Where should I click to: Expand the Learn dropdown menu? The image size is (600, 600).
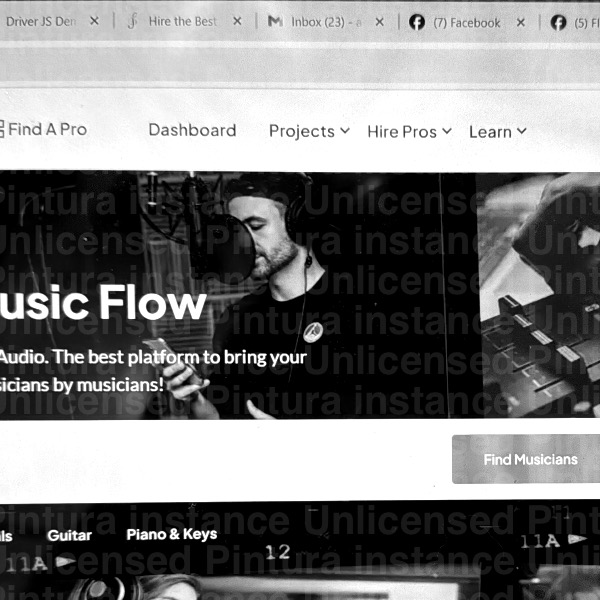coord(498,132)
